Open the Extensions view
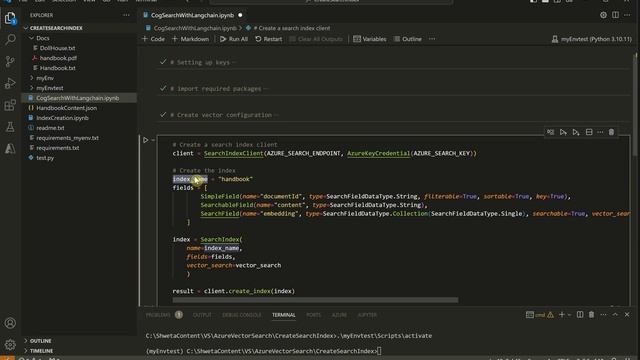This screenshot has height=360, width=640. [10, 105]
